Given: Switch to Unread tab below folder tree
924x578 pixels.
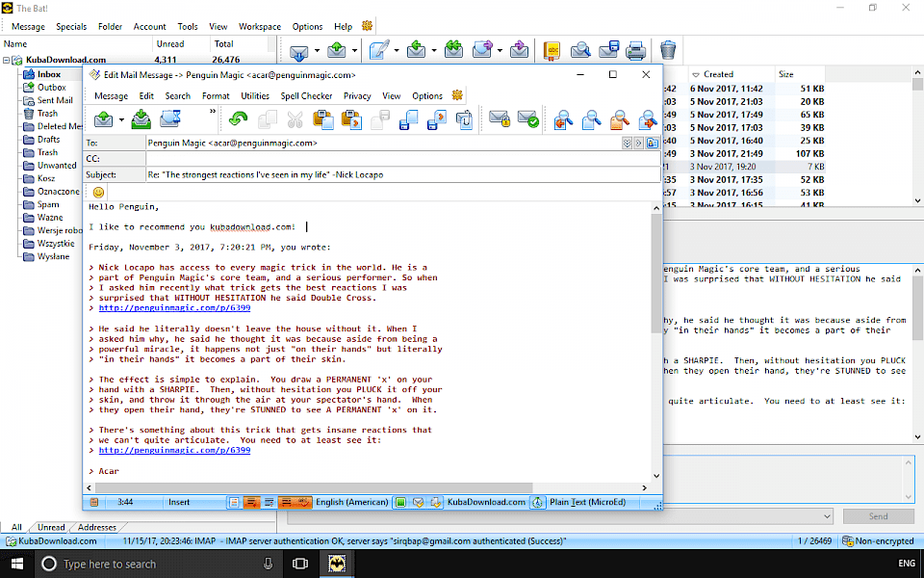Looking at the screenshot, I should (51, 527).
